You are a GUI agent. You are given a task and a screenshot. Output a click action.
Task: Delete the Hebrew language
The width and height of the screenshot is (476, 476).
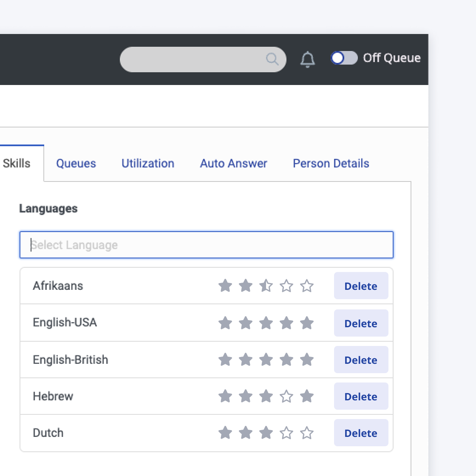click(x=361, y=397)
